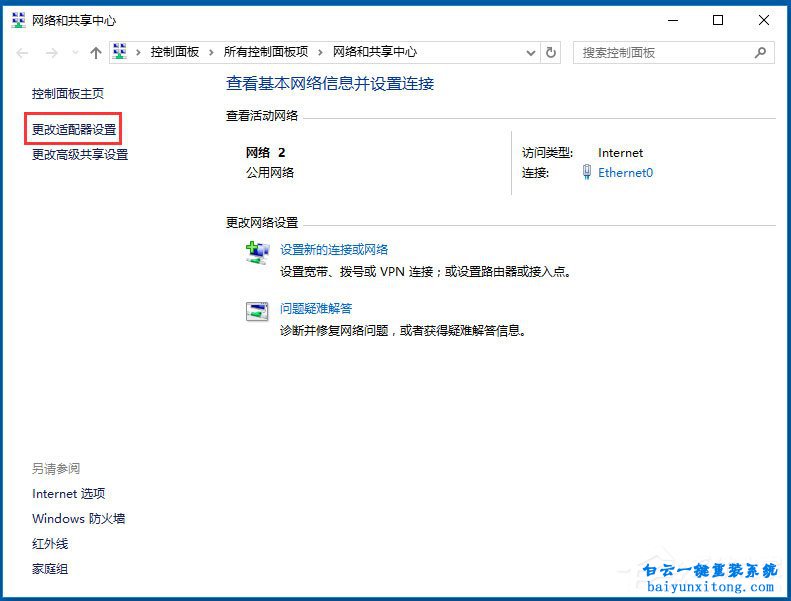The image size is (791, 601).
Task: Click the Internet access type value
Action: coord(620,153)
